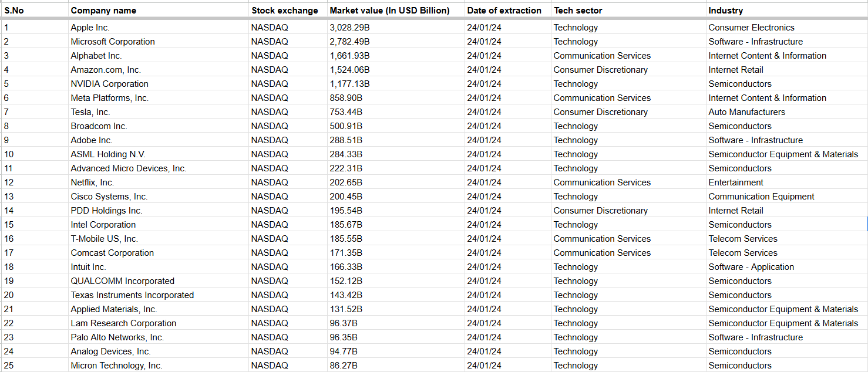Click the Communication Equipment cell

click(x=787, y=197)
